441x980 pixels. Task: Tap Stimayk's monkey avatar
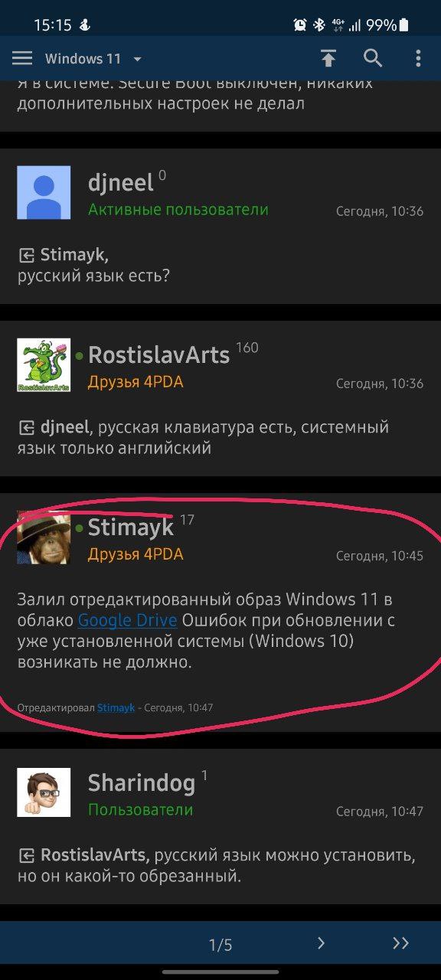click(x=44, y=537)
